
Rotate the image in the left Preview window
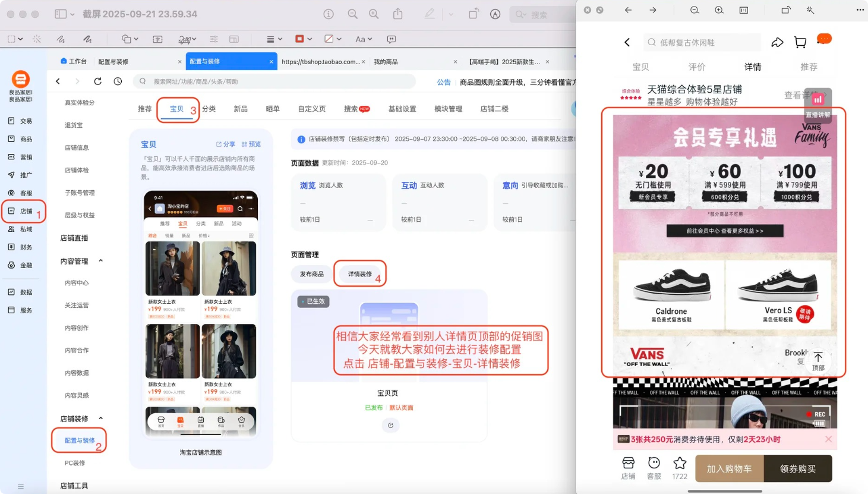point(474,14)
